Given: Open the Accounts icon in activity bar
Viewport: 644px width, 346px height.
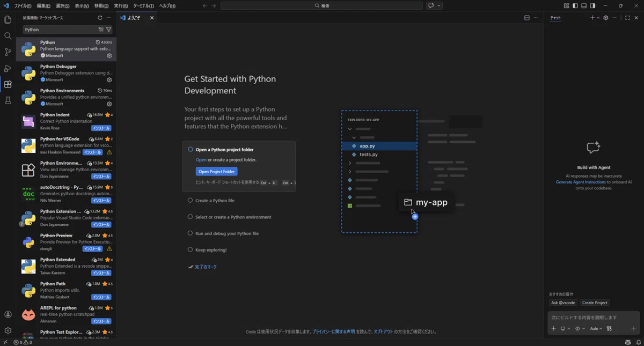Looking at the screenshot, I should pos(8,315).
